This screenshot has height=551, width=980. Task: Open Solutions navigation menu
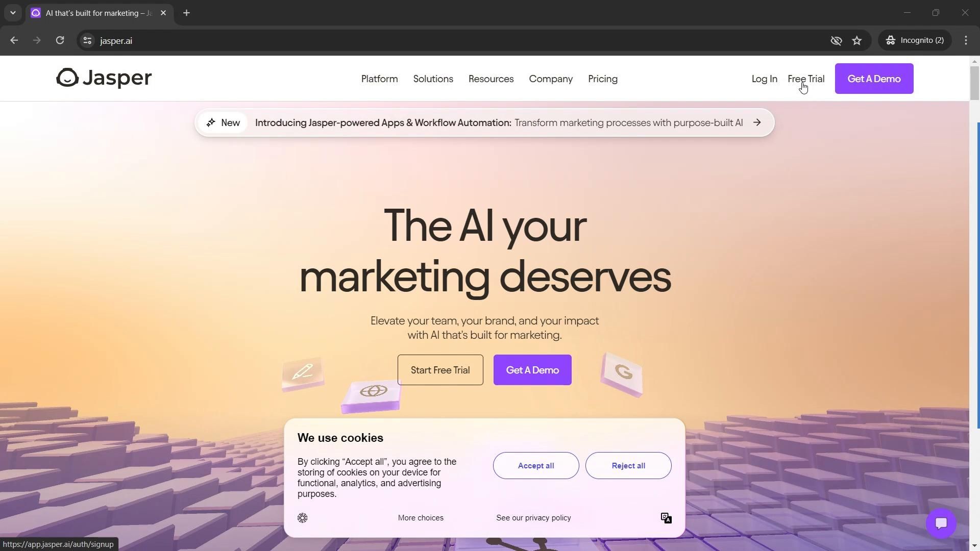(x=433, y=79)
